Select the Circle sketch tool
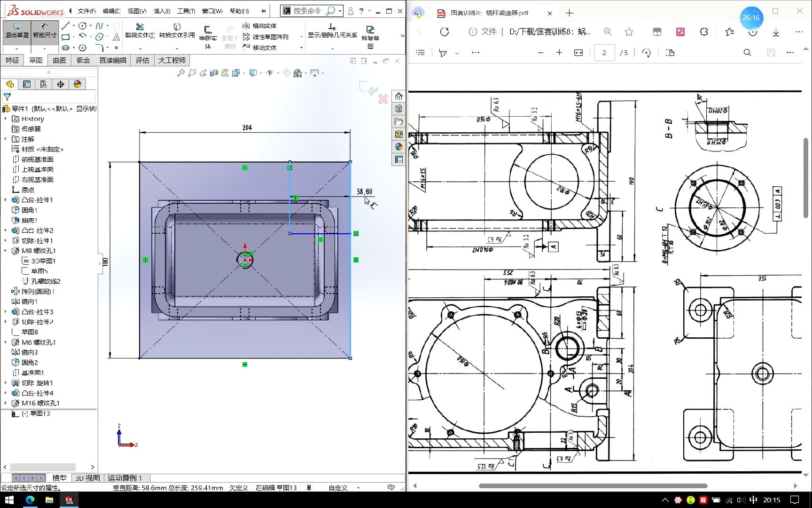 tap(82, 26)
